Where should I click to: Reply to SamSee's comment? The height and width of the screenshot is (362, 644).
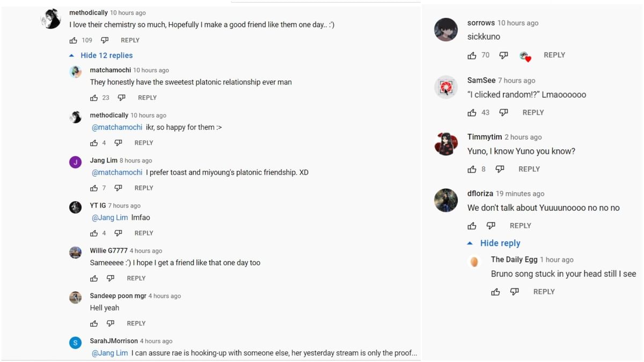point(533,113)
